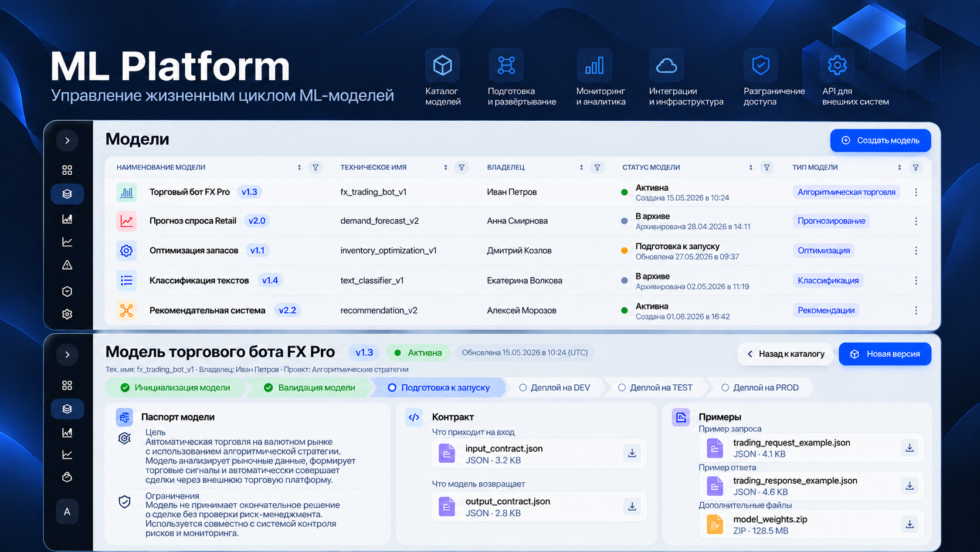Select the Подготовка к запуску stage
Image resolution: width=980 pixels, height=552 pixels.
coord(439,387)
